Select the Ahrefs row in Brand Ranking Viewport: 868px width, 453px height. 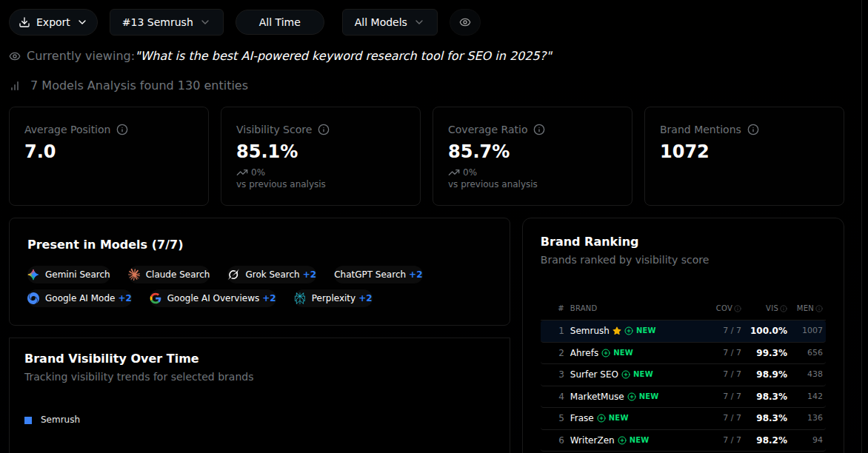(x=683, y=353)
